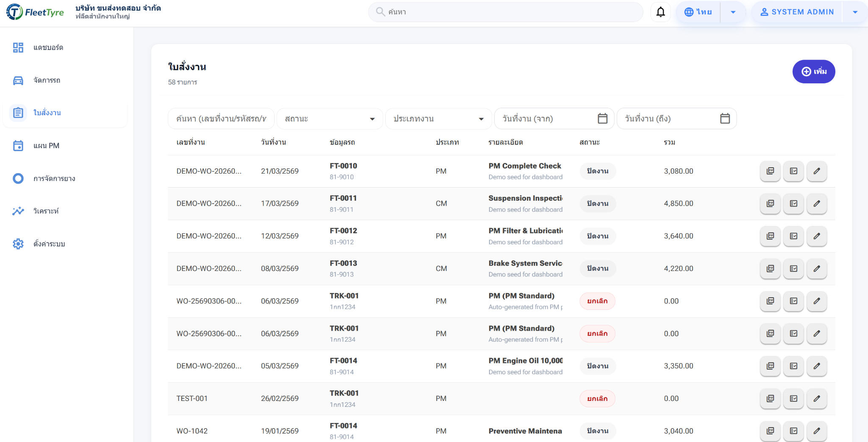Viewport: 868px width, 442px height.
Task: Open the PDF document icon for FT-0012 row
Action: point(770,236)
